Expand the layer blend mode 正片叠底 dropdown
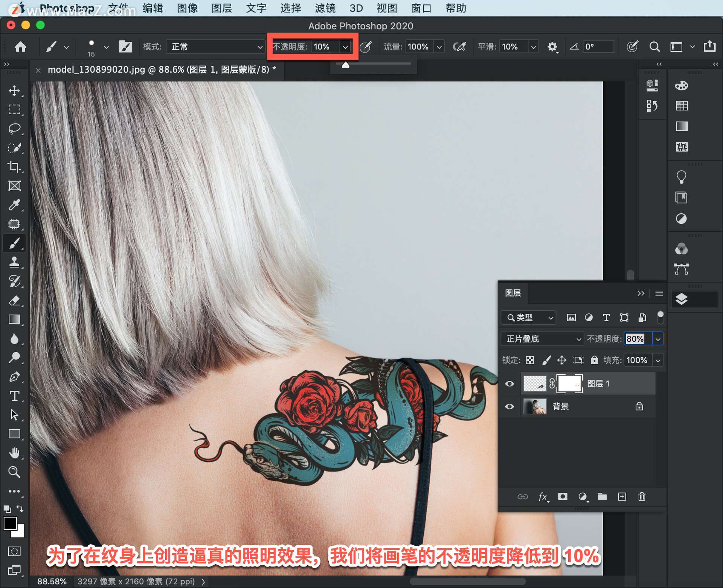723x588 pixels. pos(541,339)
